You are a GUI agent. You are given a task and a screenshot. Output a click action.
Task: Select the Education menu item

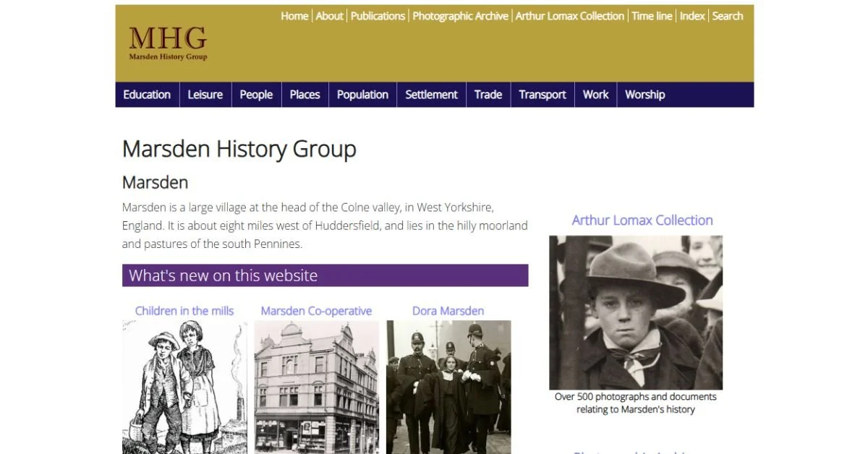coord(147,95)
